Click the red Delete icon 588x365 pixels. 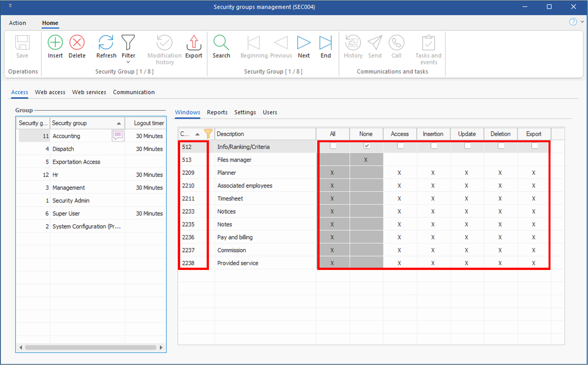pos(77,43)
